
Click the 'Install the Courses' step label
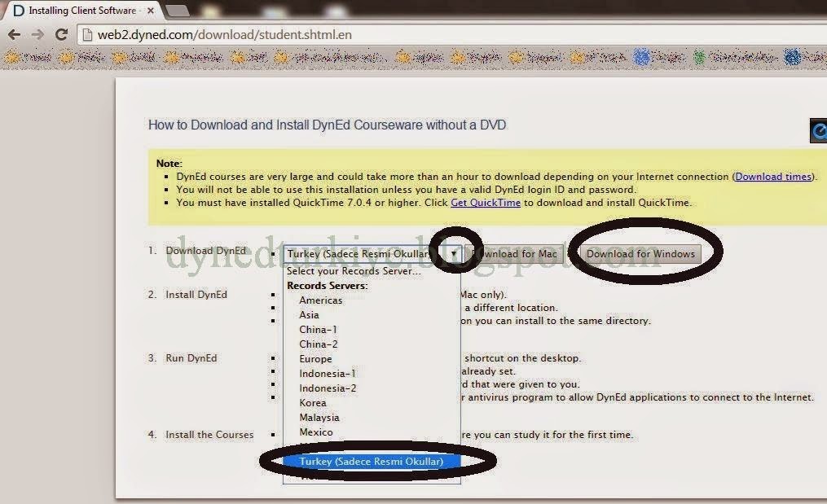pyautogui.click(x=209, y=435)
